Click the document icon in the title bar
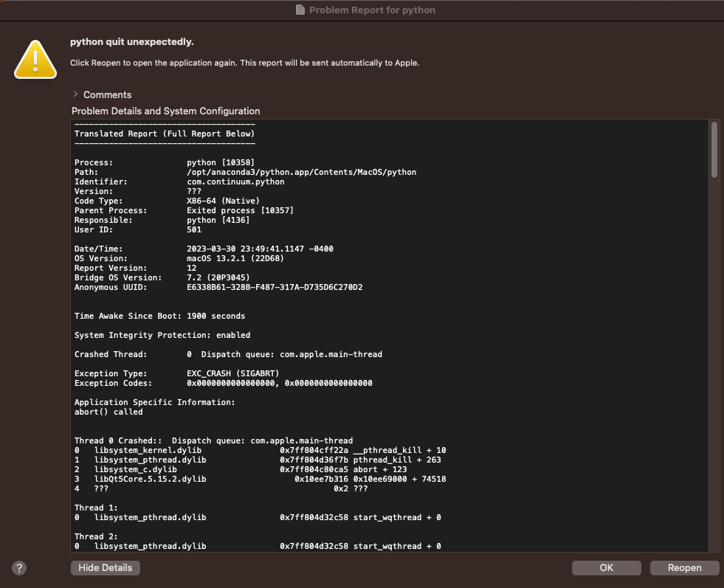Viewport: 724px width, 588px height. [x=299, y=10]
